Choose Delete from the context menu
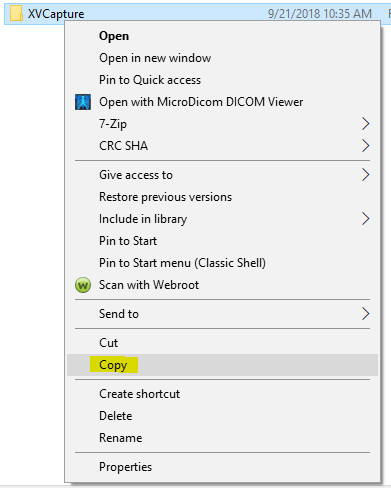Screen dimensions: 391x488 tap(115, 416)
